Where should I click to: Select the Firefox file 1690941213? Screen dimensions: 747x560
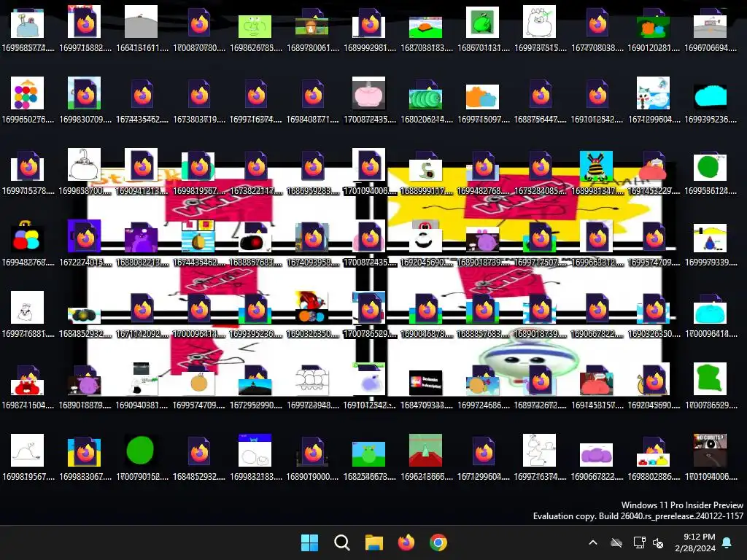(x=142, y=172)
